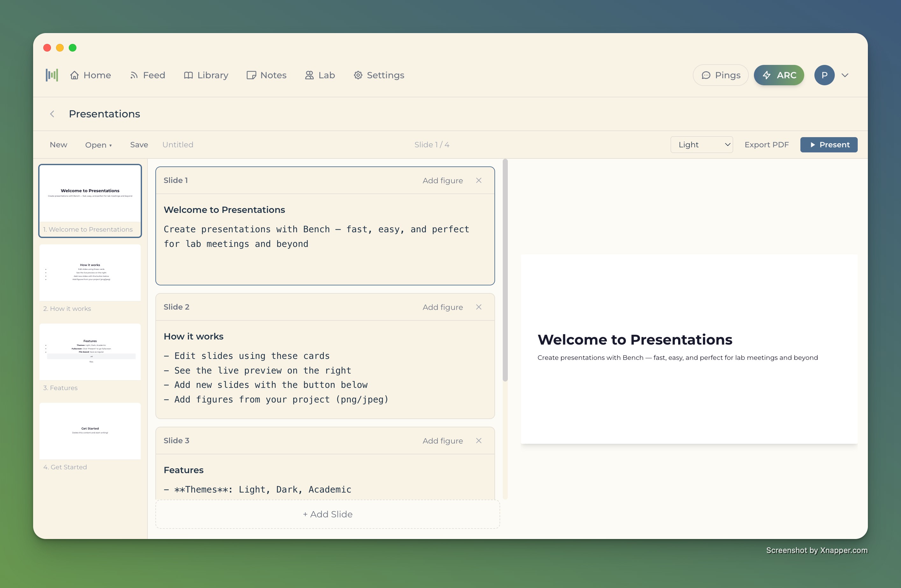Go back using the left chevron

pos(52,114)
